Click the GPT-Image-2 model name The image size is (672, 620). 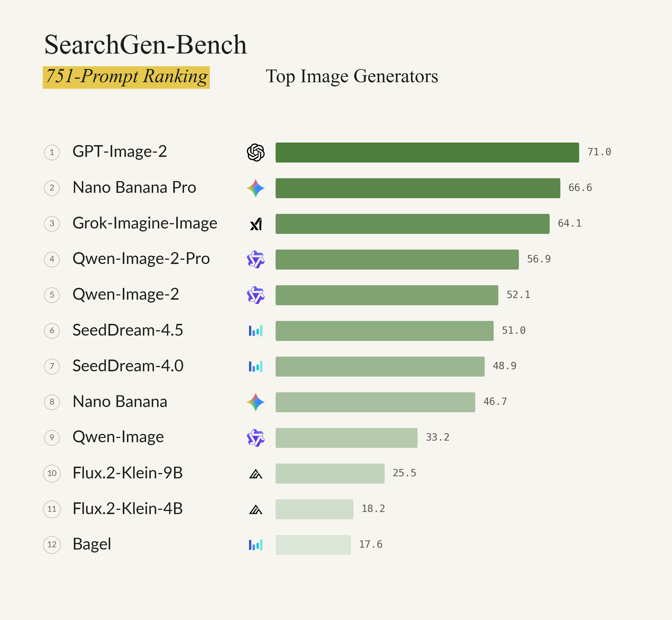click(x=120, y=152)
